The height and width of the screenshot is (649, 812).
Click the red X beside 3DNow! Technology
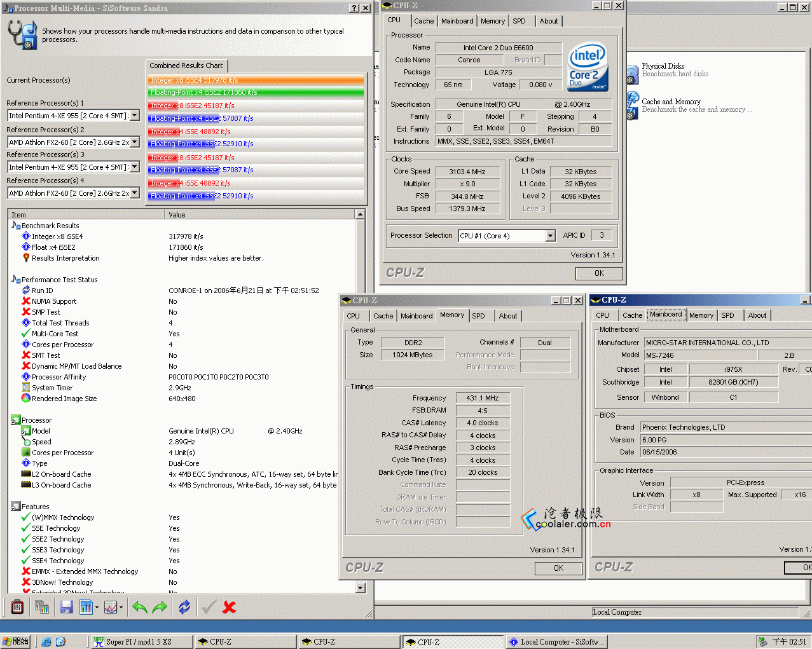click(26, 582)
